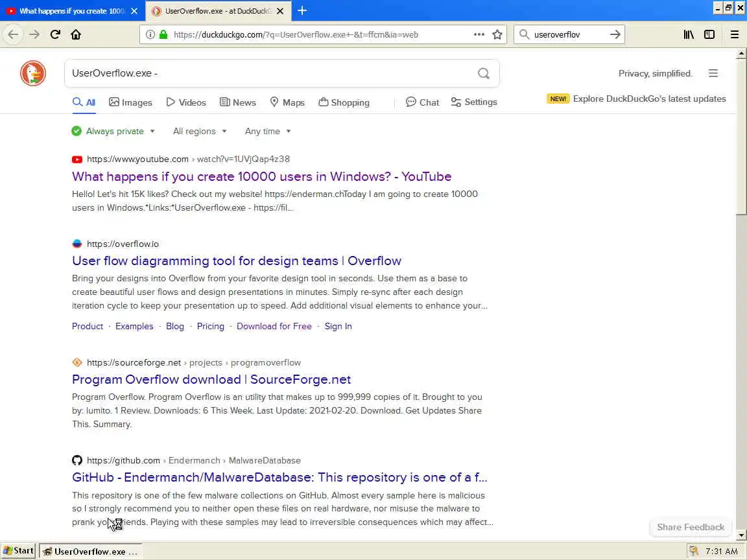Click the taskbar clock showing 7:31 AM
747x560 pixels.
tap(721, 552)
